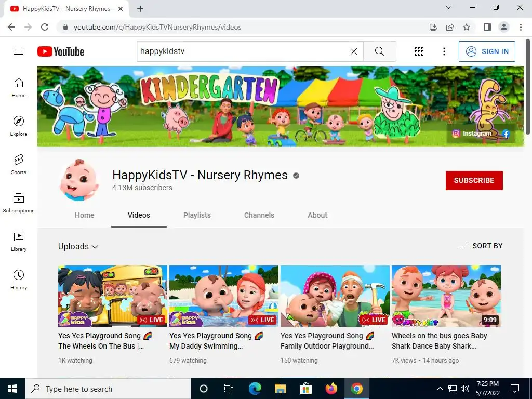Open the YouTube apps grid icon
This screenshot has width=532, height=399.
tap(419, 51)
